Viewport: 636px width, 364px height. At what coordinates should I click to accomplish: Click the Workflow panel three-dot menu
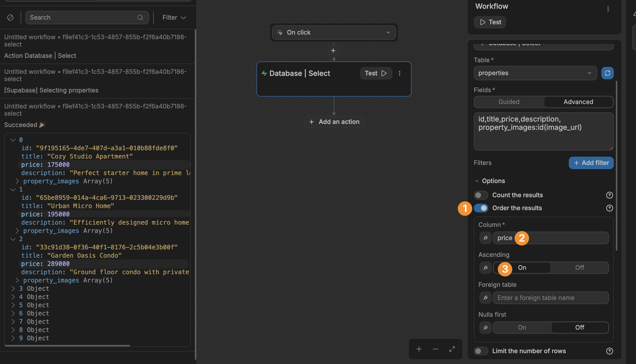click(x=608, y=9)
